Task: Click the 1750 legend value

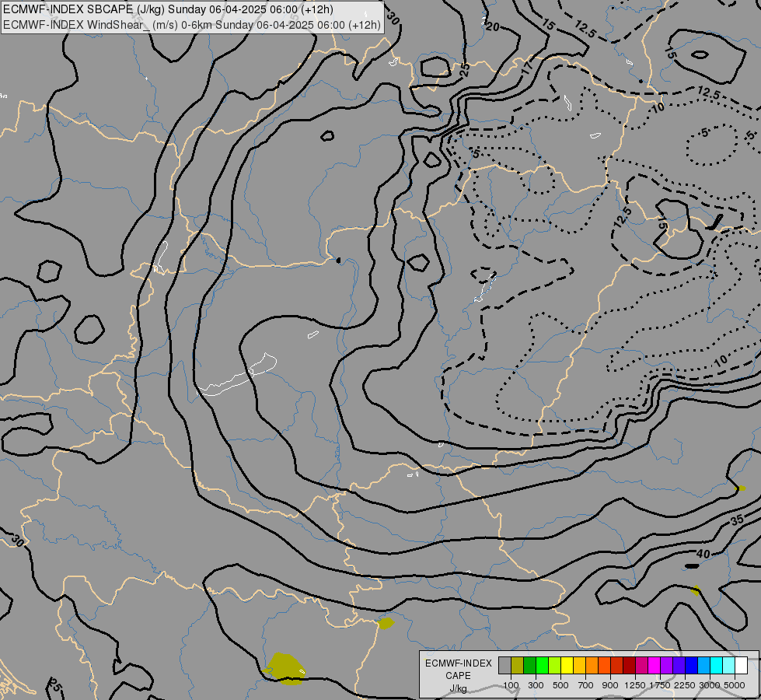Action: [660, 685]
